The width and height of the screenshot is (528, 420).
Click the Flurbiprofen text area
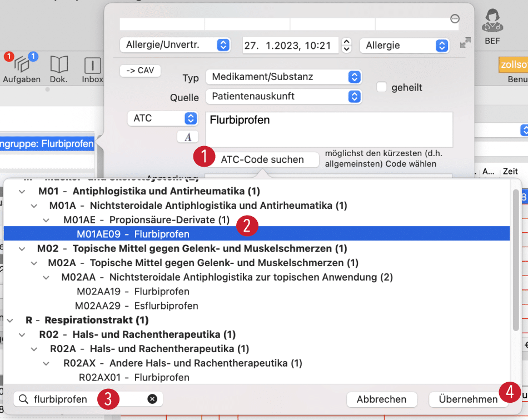[x=329, y=129]
